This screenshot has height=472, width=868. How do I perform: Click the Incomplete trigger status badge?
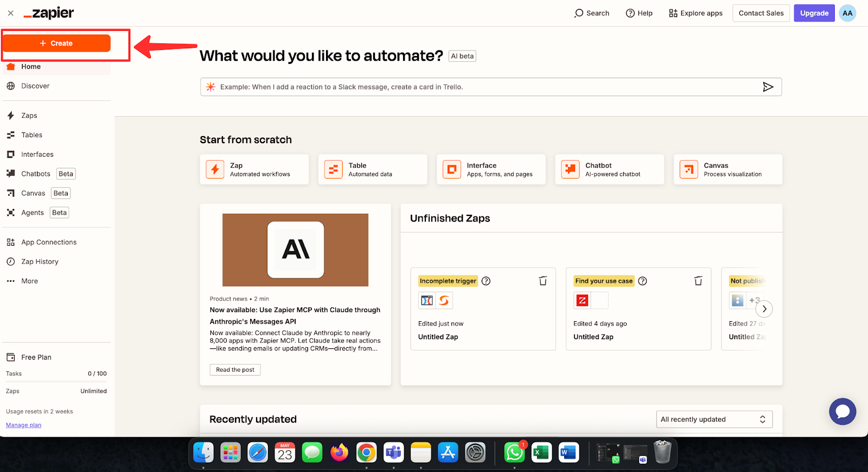click(x=448, y=281)
